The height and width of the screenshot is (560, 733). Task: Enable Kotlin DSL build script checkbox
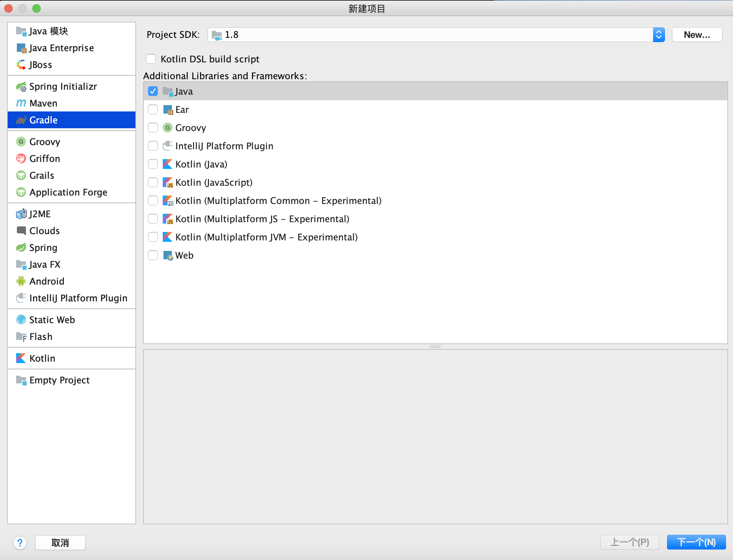tap(151, 59)
